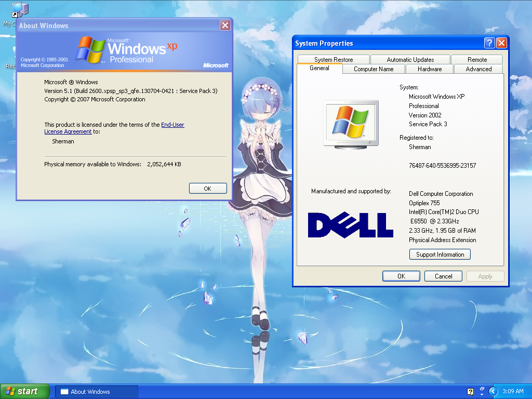Switch to the Automatic Updates tab
This screenshot has width=532, height=399.
(x=410, y=59)
